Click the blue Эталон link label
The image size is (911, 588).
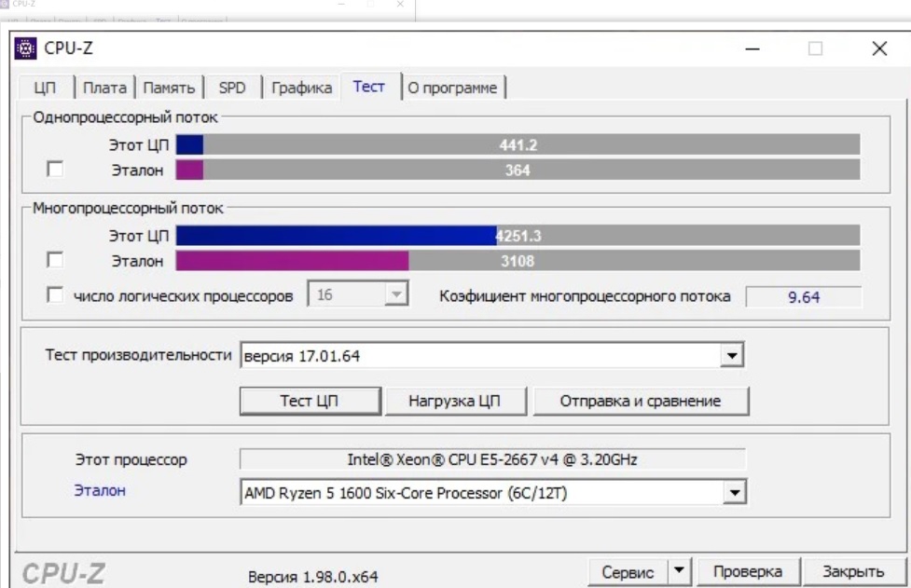(100, 490)
